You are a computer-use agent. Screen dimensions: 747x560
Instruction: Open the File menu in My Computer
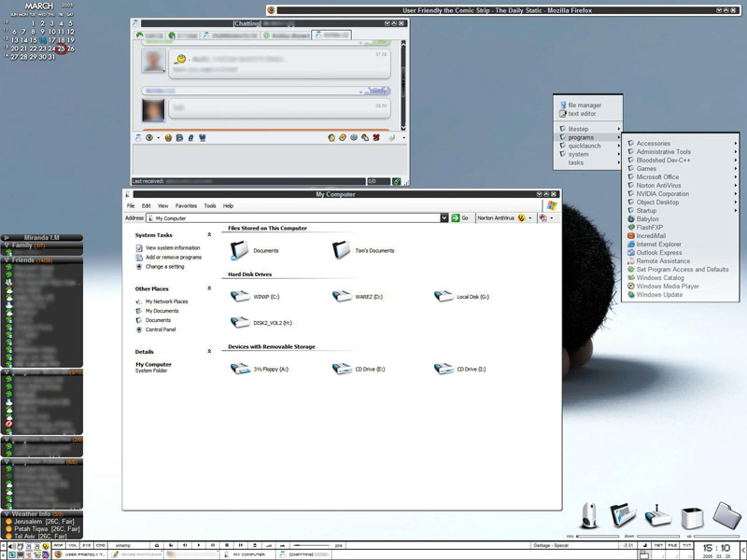131,206
